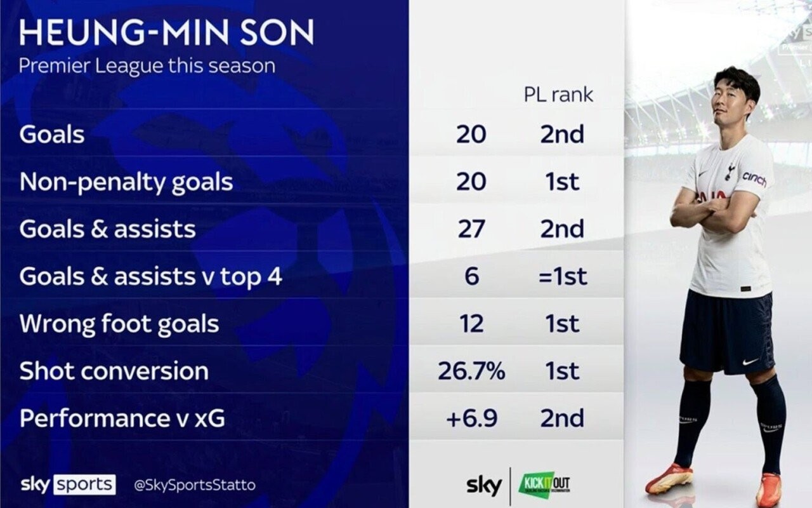The height and width of the screenshot is (508, 812).
Task: Click the Wrong foot goals value 12
Action: coord(471,324)
